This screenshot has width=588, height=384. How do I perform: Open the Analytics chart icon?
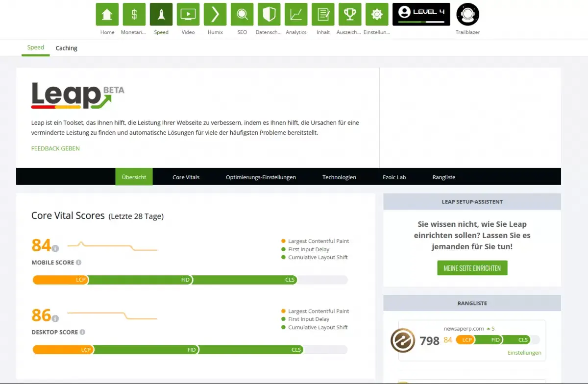point(296,15)
